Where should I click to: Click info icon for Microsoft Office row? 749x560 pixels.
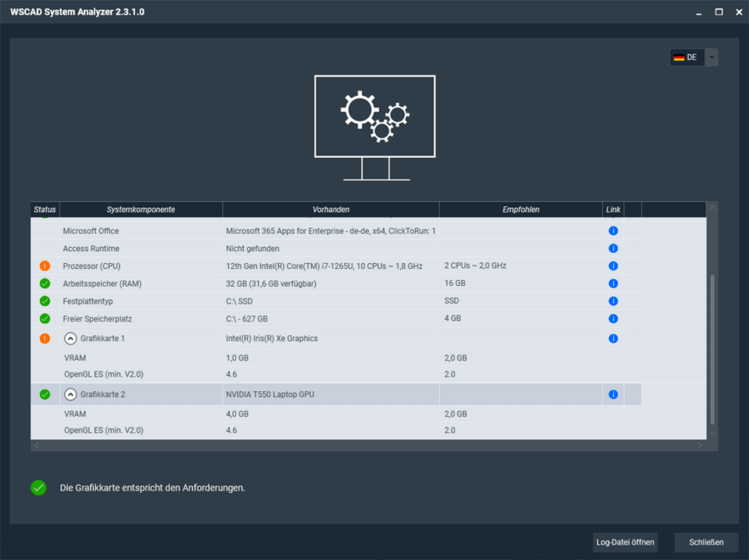click(x=613, y=231)
